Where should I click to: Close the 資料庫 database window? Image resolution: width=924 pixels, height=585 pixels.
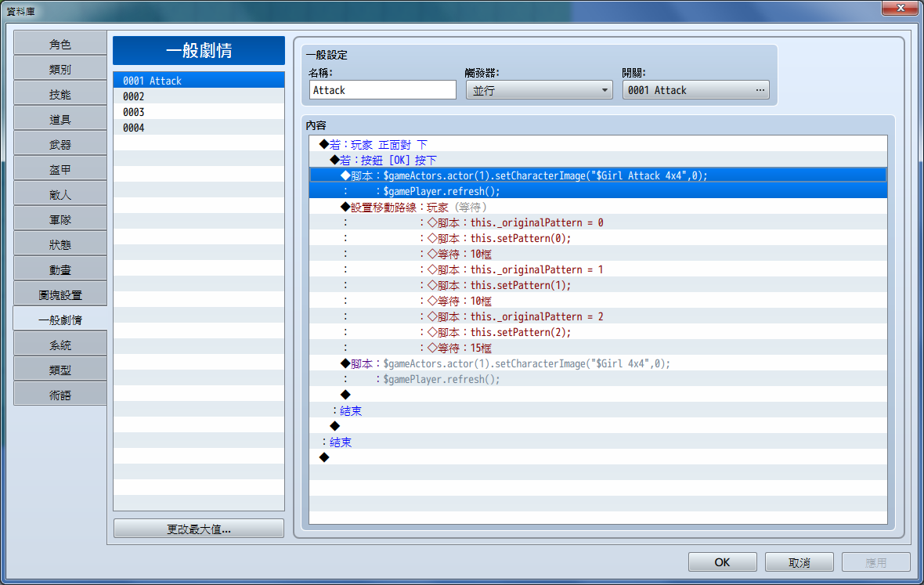[901, 8]
